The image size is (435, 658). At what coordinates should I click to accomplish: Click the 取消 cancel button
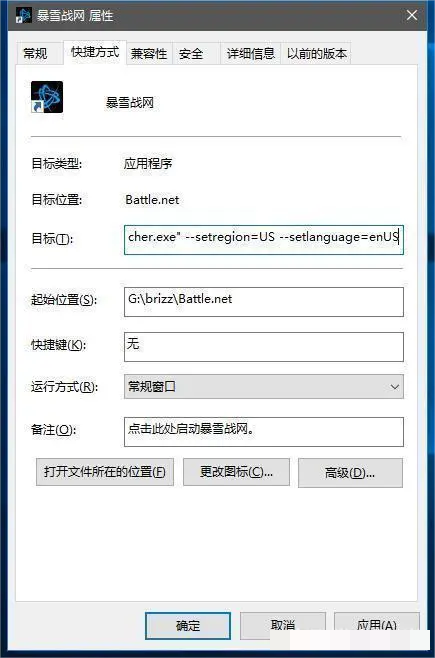point(283,626)
